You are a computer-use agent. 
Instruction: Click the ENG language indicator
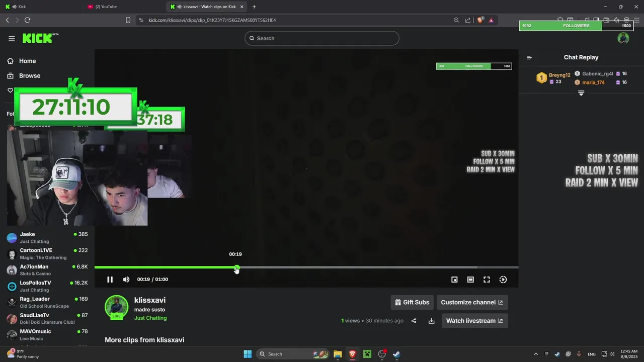[592, 354]
